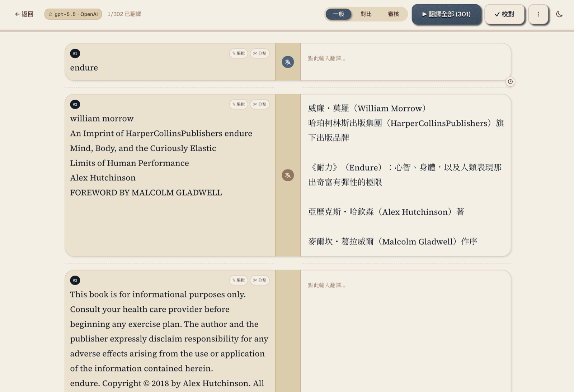Image resolution: width=574 pixels, height=392 pixels.
Task: Switch to the 審核 view tab
Action: coord(393,14)
